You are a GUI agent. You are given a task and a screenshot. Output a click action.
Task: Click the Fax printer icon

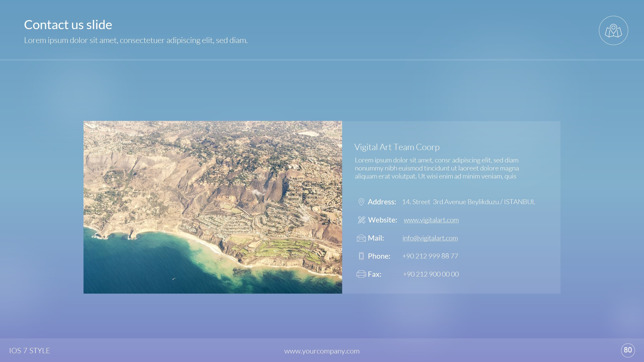tap(361, 274)
